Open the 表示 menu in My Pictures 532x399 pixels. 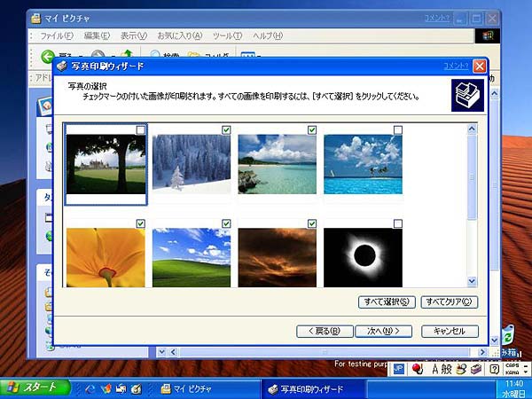(134, 35)
